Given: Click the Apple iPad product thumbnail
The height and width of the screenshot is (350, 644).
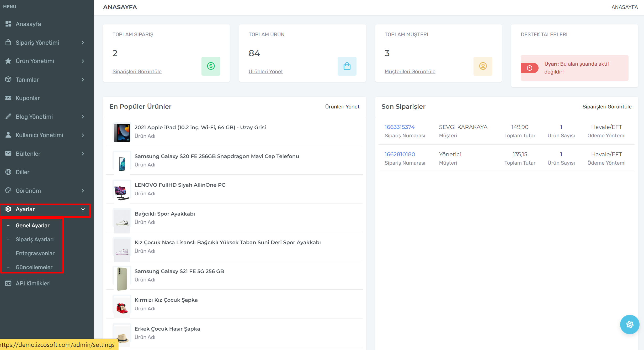Looking at the screenshot, I should click(x=122, y=133).
